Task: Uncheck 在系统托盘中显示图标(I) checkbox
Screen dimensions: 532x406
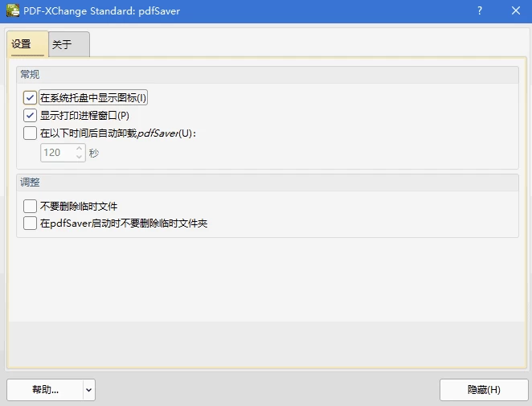Action: (x=31, y=97)
